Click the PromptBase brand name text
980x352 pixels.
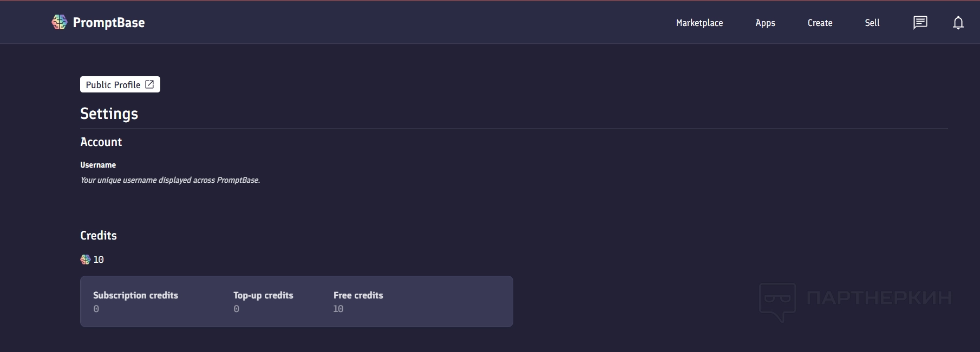(x=109, y=23)
